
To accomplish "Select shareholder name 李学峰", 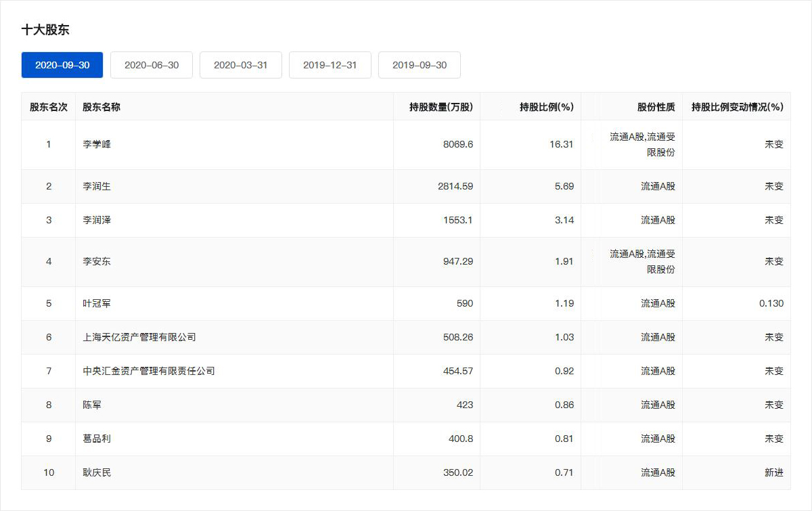I will [97, 145].
